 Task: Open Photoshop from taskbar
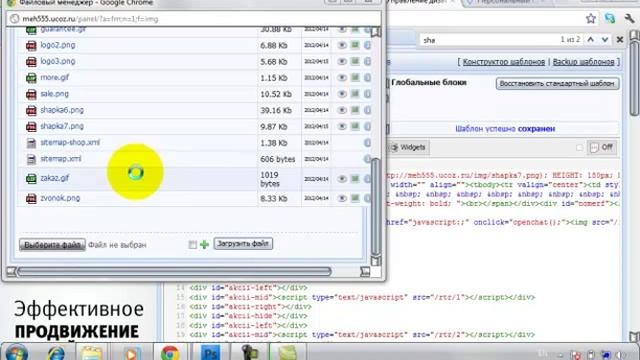[211, 353]
